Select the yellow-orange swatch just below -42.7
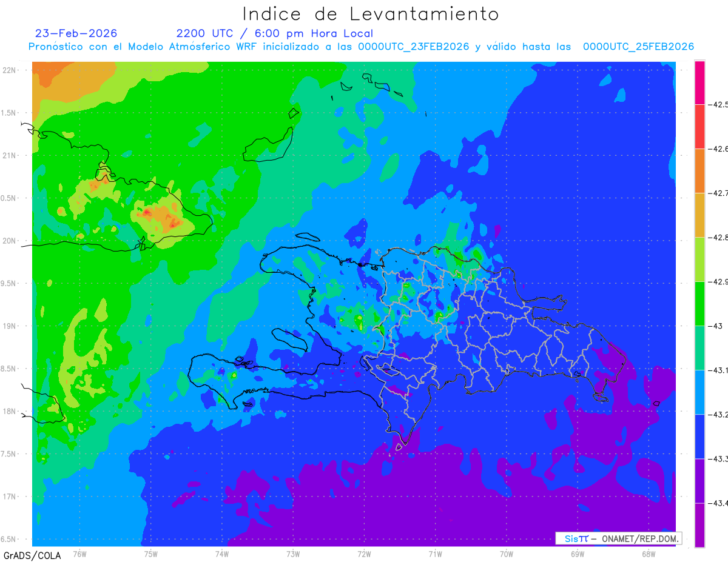728x562 pixels. (x=699, y=215)
